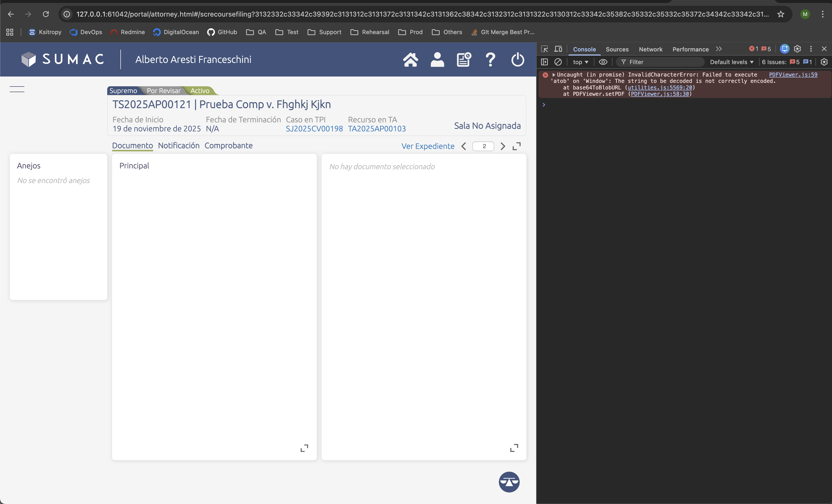
Task: Toggle the console live expression eye
Action: (603, 62)
